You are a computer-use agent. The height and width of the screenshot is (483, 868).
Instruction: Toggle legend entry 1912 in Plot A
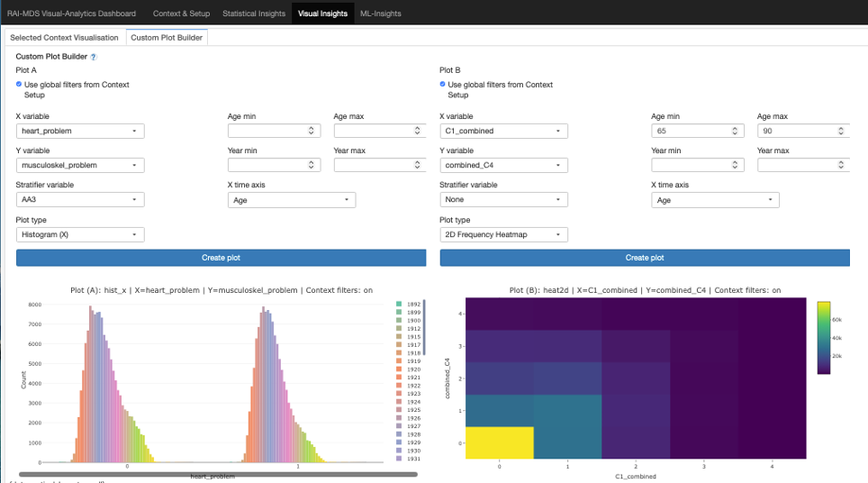[x=409, y=329]
